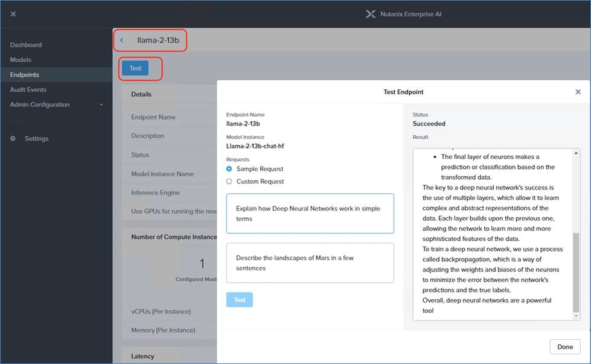The width and height of the screenshot is (591, 364).
Task: Click the llama-2-13b page title
Action: (158, 40)
